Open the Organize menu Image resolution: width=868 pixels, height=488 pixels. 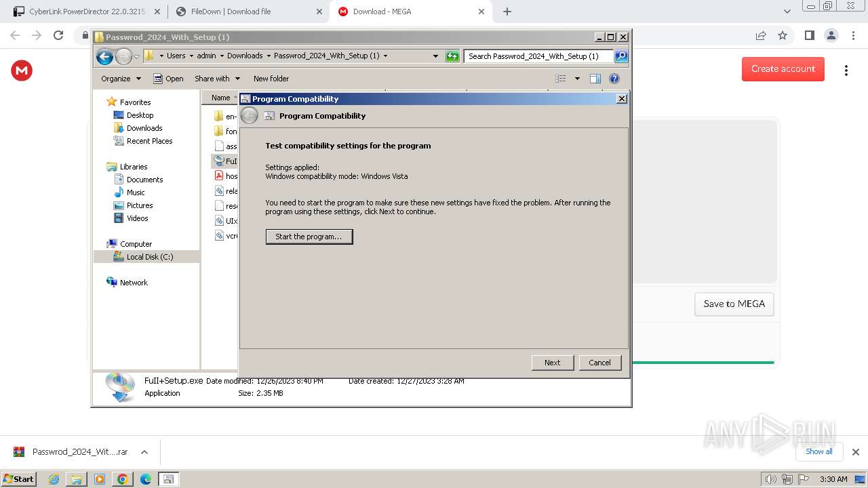click(121, 79)
